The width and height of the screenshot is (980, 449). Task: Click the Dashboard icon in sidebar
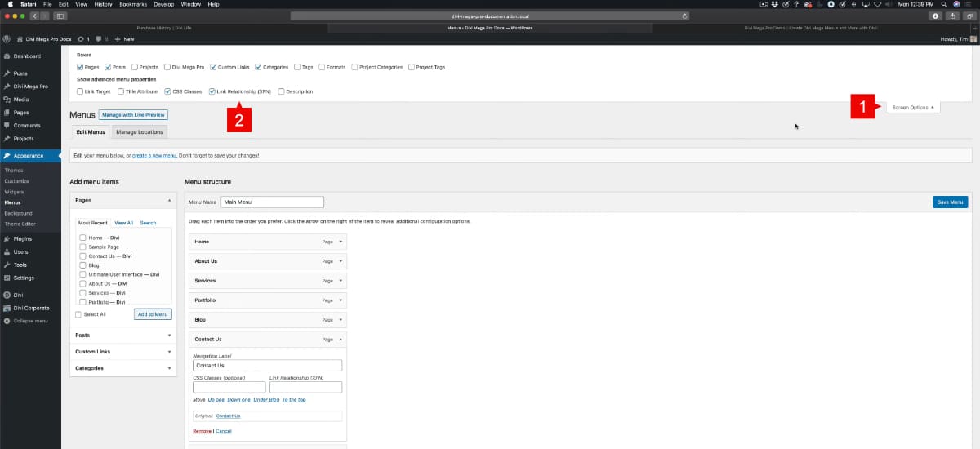[7, 56]
